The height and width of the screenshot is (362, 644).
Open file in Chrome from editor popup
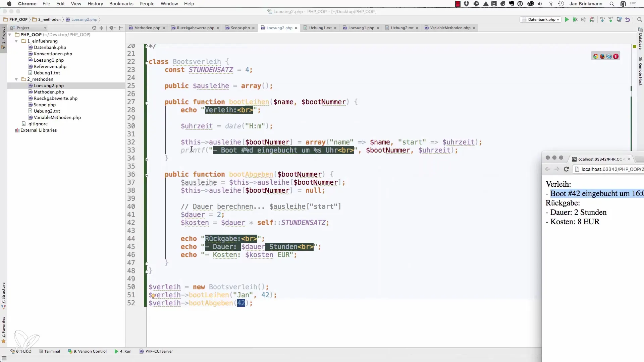[596, 56]
